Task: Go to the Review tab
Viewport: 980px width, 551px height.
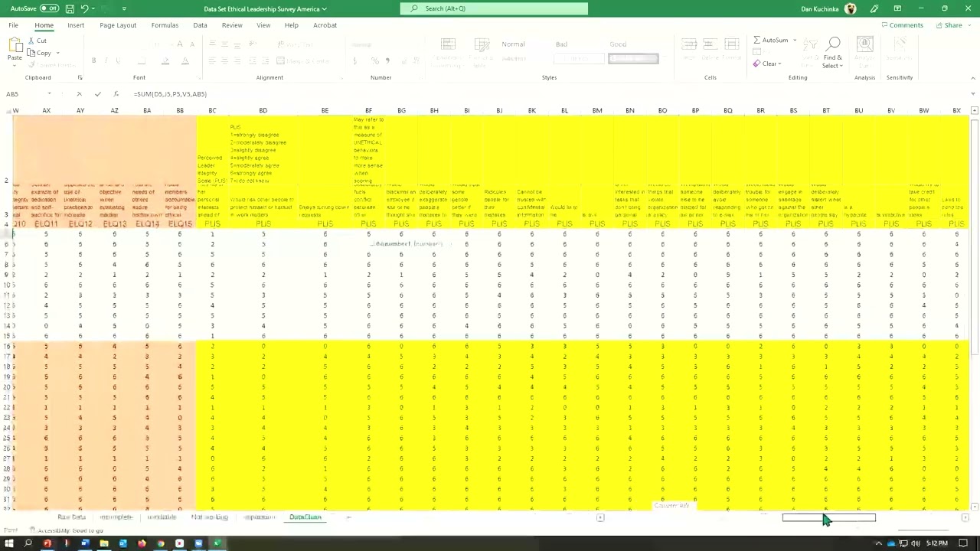Action: pyautogui.click(x=232, y=25)
